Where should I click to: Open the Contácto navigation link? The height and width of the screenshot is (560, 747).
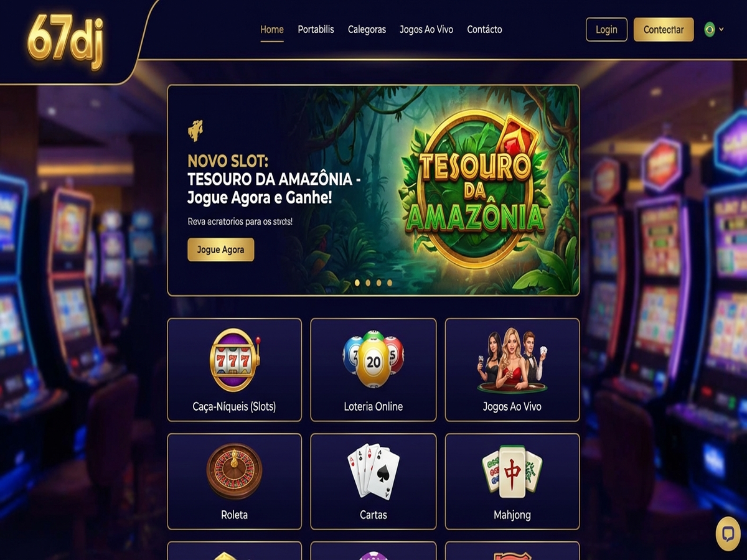[484, 29]
